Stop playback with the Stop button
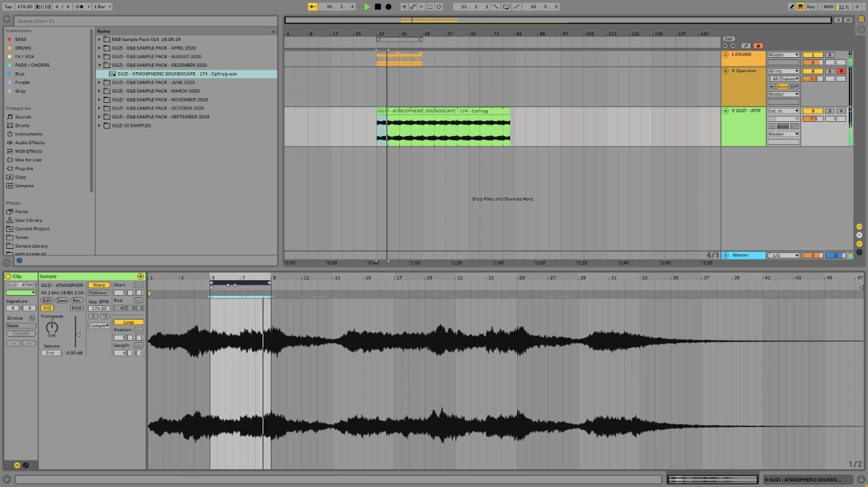This screenshot has height=487, width=868. point(378,7)
